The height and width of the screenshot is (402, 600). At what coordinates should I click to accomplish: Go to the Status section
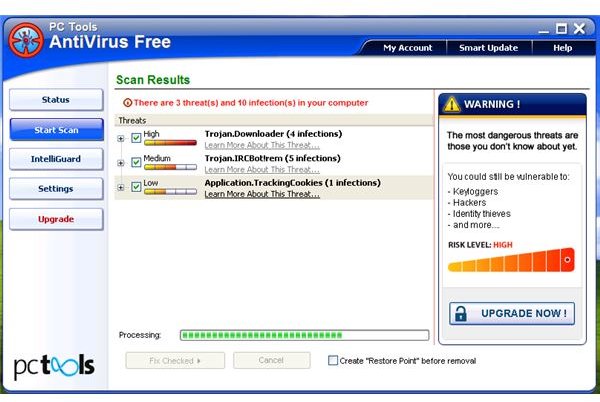coord(56,100)
